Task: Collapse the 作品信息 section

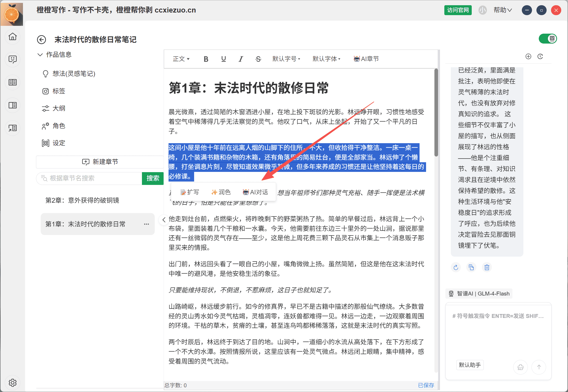Action: (40, 55)
